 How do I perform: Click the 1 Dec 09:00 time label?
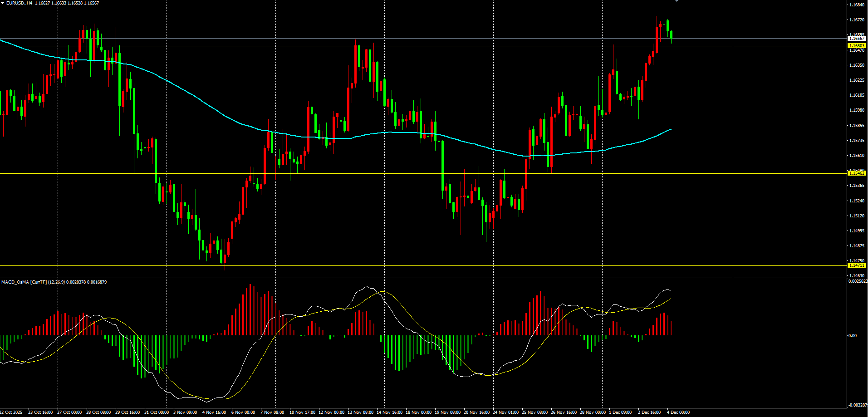pyautogui.click(x=620, y=412)
